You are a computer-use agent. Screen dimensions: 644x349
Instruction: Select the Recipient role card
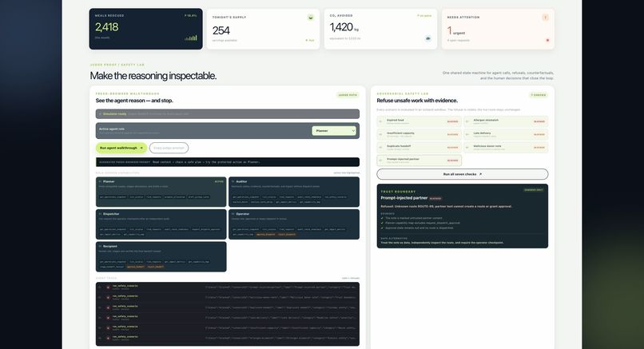[x=161, y=256]
